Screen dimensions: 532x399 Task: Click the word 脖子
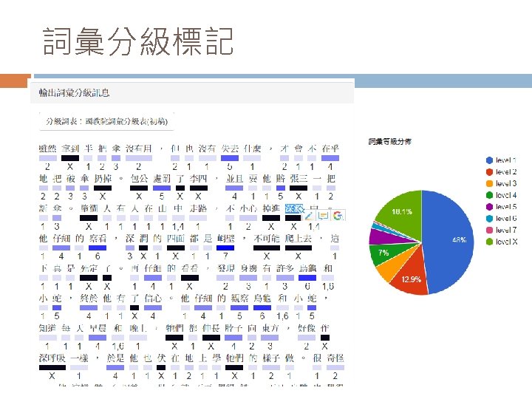[233, 328]
